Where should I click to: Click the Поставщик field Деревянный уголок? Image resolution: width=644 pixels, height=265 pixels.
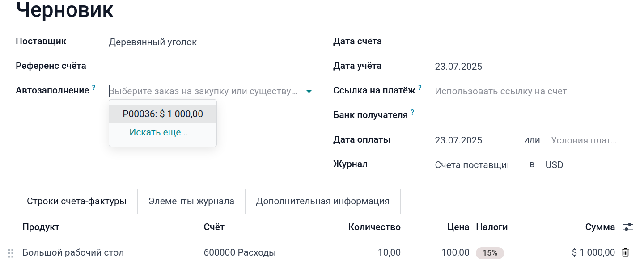[153, 42]
